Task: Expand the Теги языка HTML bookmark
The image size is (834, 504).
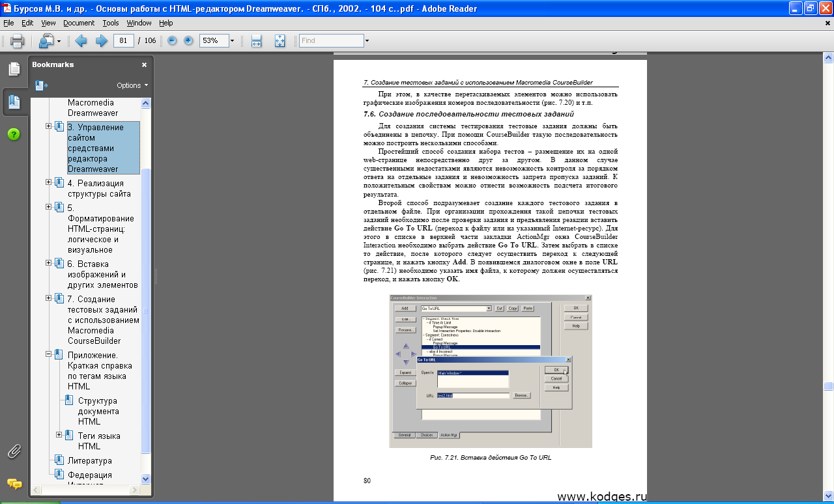Action: [59, 434]
